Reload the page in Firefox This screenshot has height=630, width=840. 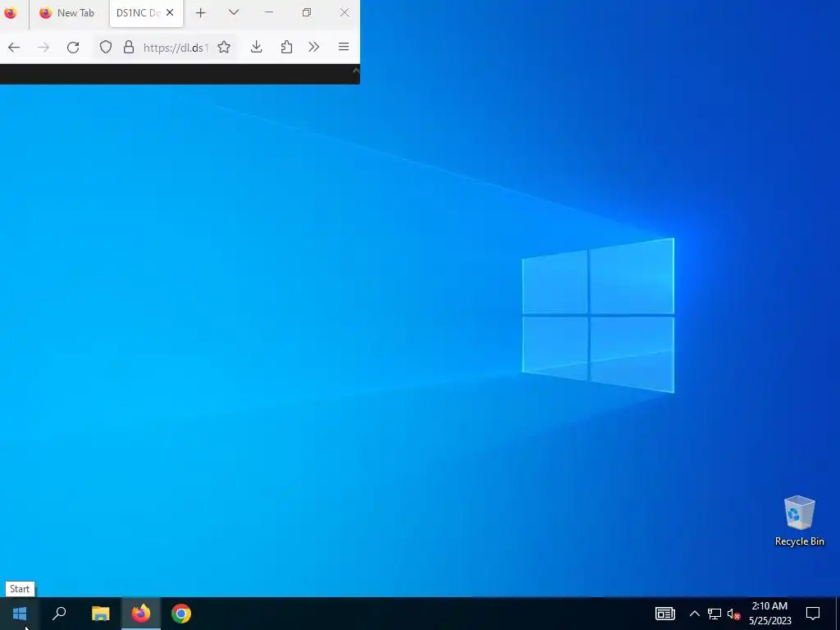coord(73,47)
